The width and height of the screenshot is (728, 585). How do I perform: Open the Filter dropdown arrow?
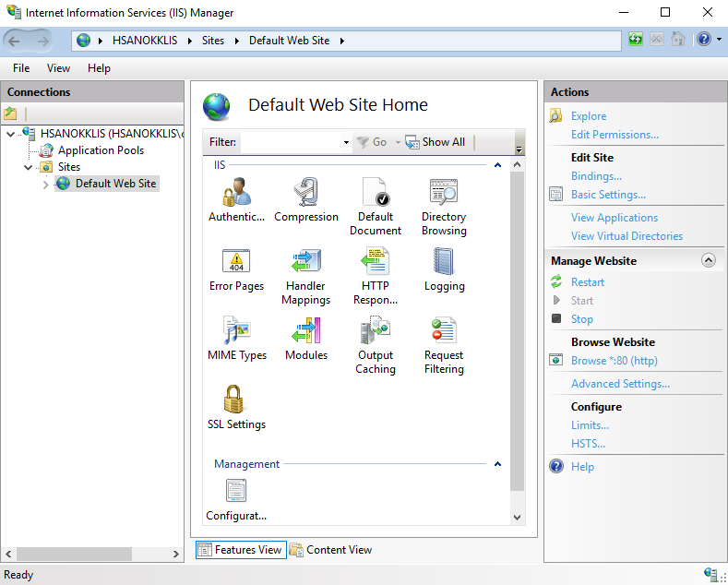(x=346, y=142)
